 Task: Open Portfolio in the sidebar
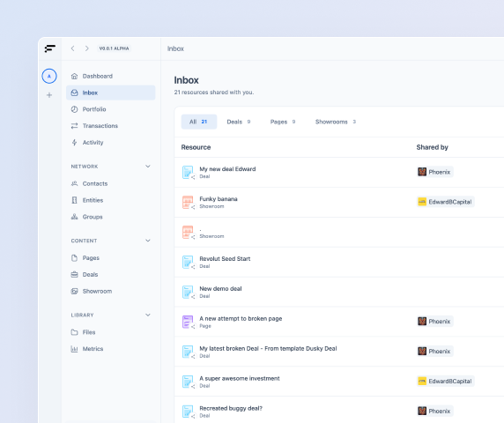(110, 109)
